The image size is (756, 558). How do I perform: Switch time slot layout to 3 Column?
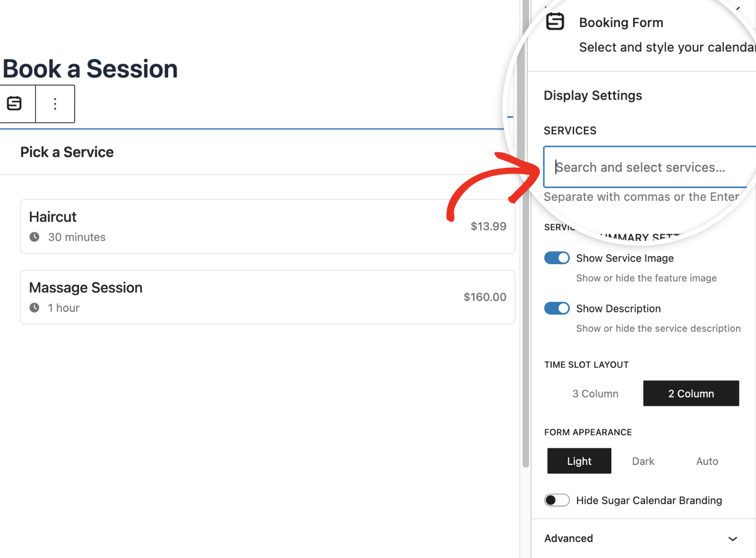595,393
